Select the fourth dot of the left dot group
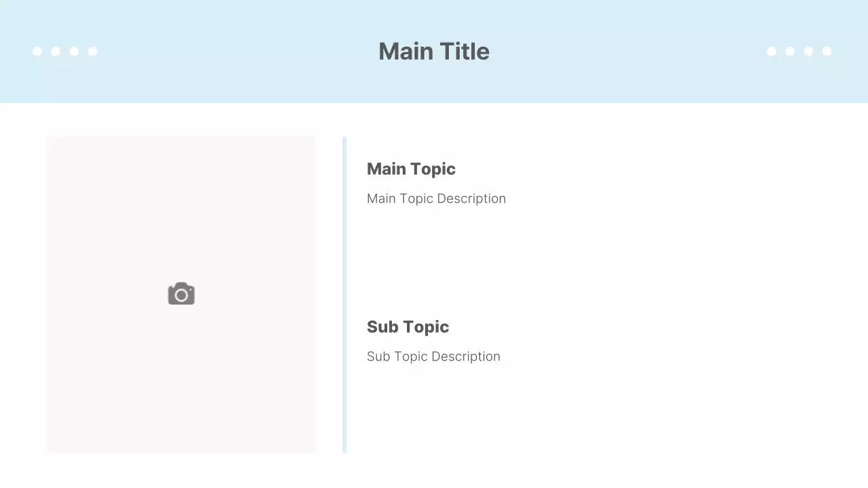Viewport: 868px width, 488px height. tap(92, 52)
